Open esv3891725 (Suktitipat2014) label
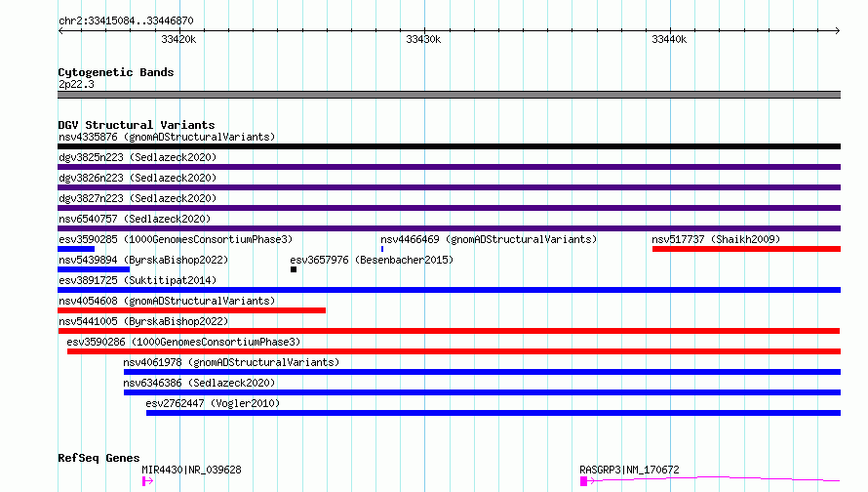 coord(138,280)
